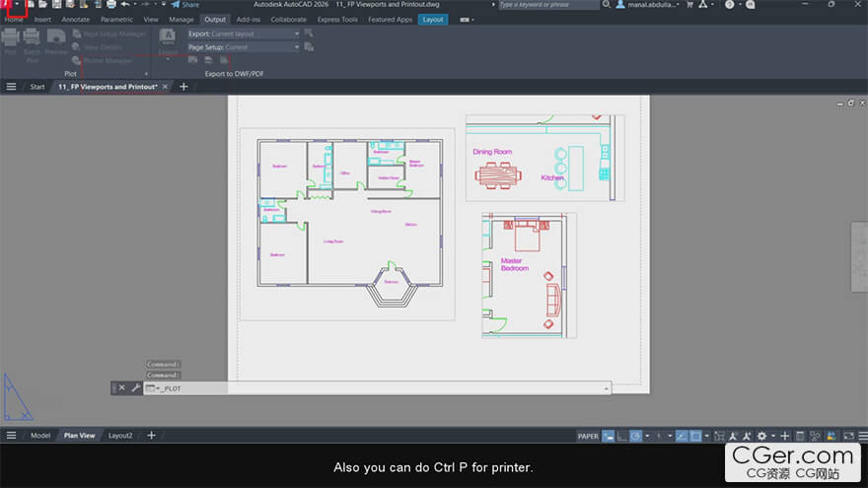Switch to the Model tab
Screen dimensions: 868x488
pyautogui.click(x=40, y=436)
